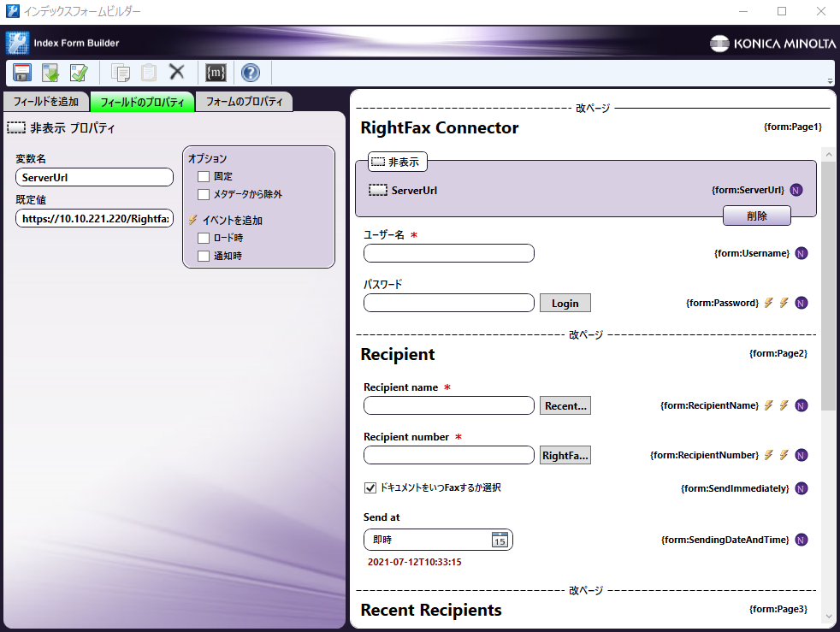Click the 削除 delete button
The height and width of the screenshot is (632, 840).
tap(756, 216)
